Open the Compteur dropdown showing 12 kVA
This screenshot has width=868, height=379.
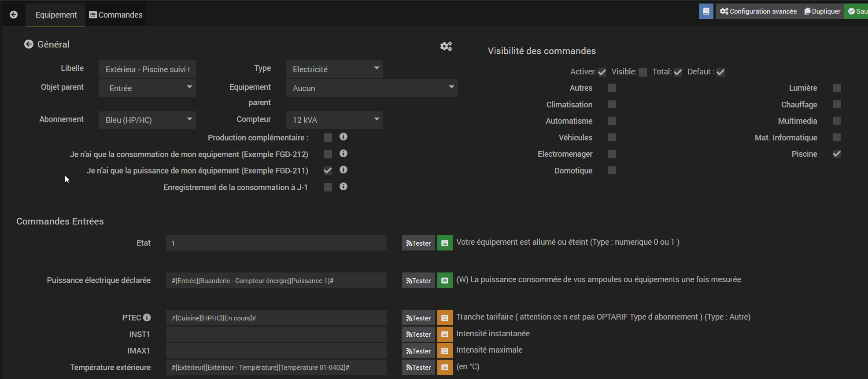[x=335, y=120]
